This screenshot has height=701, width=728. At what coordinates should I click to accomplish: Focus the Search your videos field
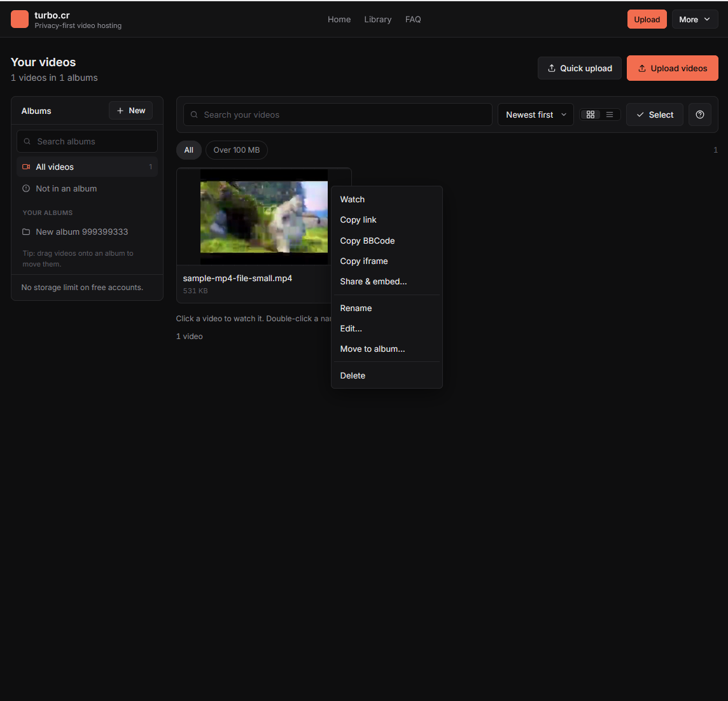pyautogui.click(x=337, y=115)
